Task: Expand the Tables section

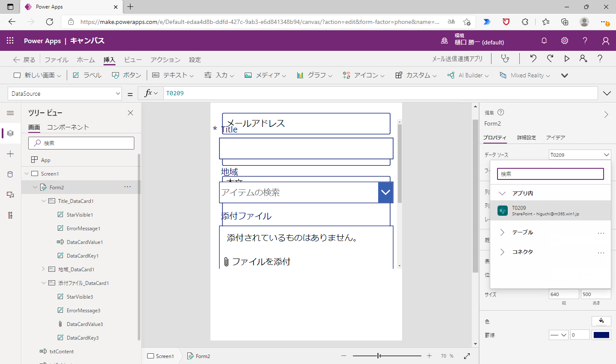Action: (502, 232)
